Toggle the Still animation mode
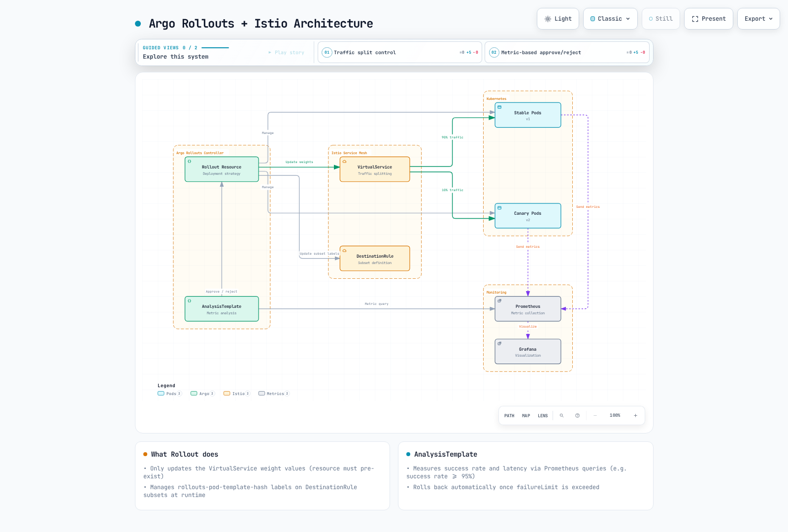The width and height of the screenshot is (788, 532). tap(660, 19)
